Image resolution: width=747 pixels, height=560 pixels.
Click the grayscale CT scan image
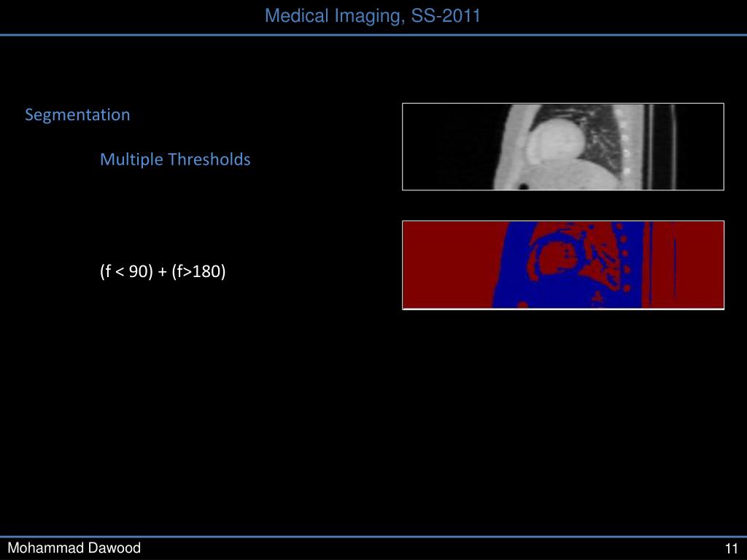tap(563, 147)
